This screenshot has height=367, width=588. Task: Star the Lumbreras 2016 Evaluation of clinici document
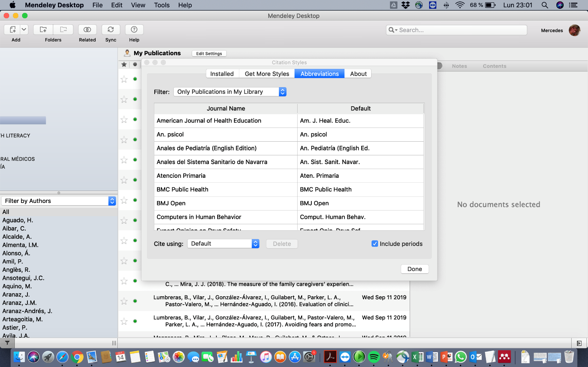124,301
